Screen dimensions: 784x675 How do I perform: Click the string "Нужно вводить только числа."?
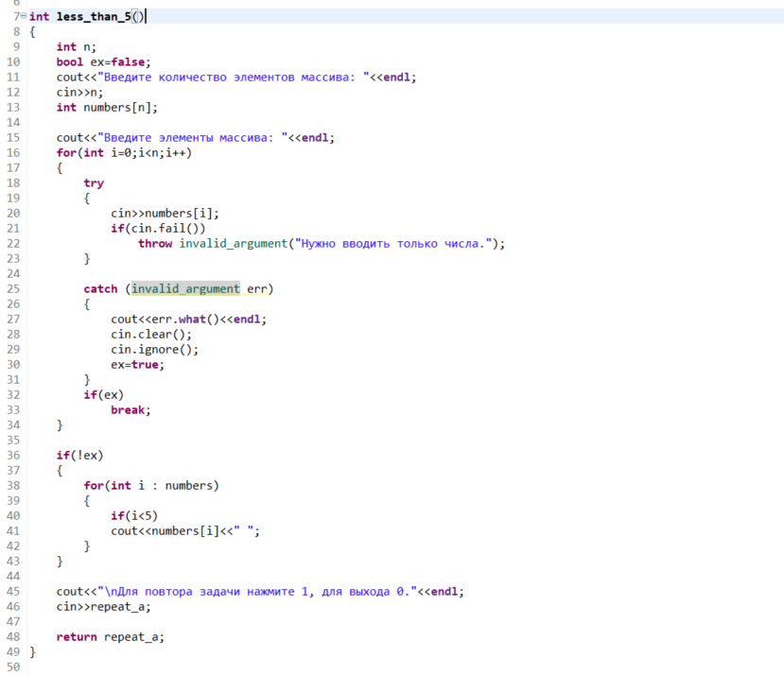(393, 244)
